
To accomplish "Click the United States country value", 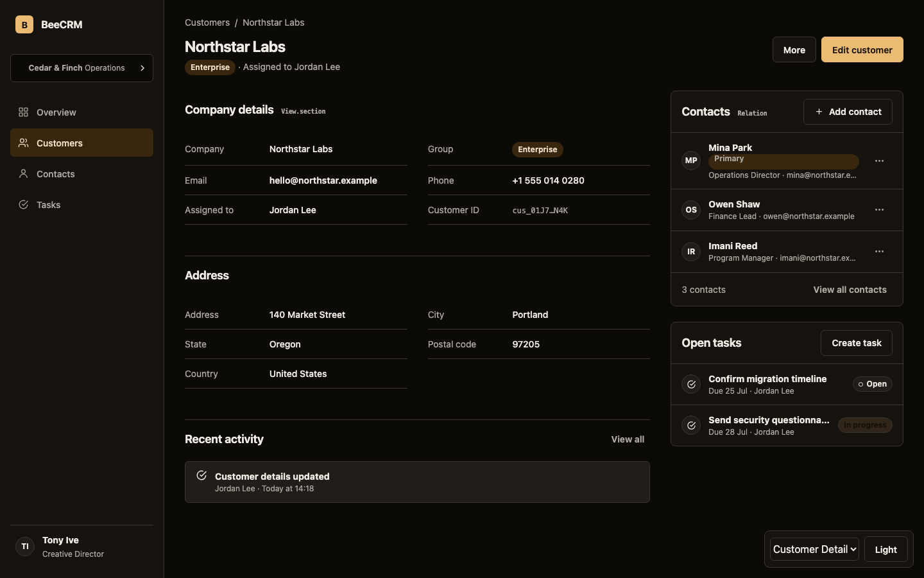I will (298, 374).
